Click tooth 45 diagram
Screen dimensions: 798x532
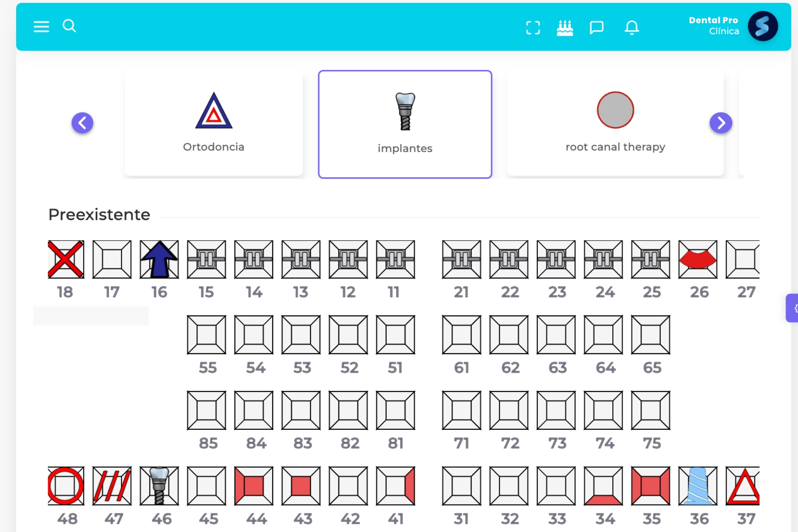pos(207,486)
